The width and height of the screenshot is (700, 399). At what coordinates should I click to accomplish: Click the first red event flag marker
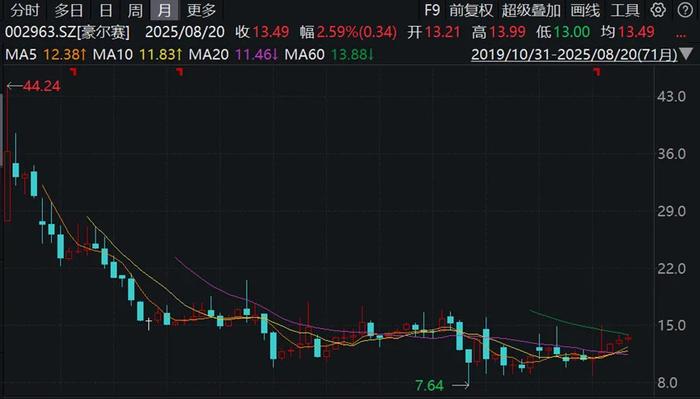(74, 71)
